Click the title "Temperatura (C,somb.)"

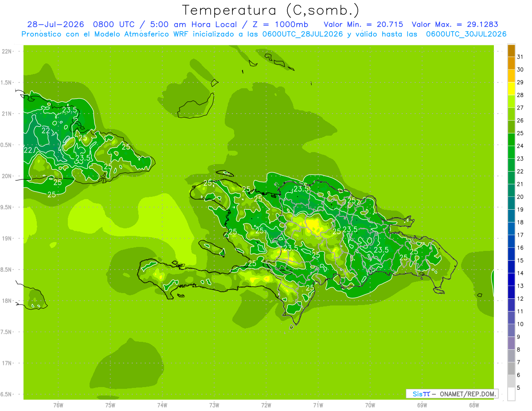tap(271, 10)
